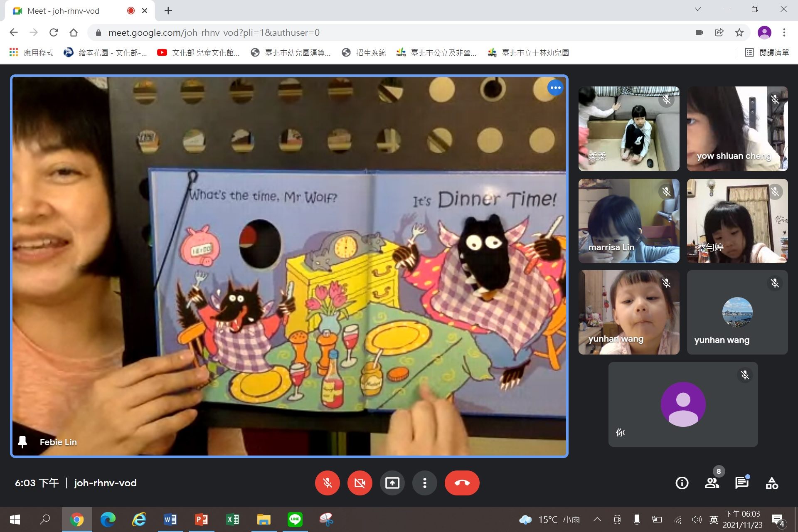Open the 繪本花園 bookmark
798x532 pixels.
click(106, 53)
